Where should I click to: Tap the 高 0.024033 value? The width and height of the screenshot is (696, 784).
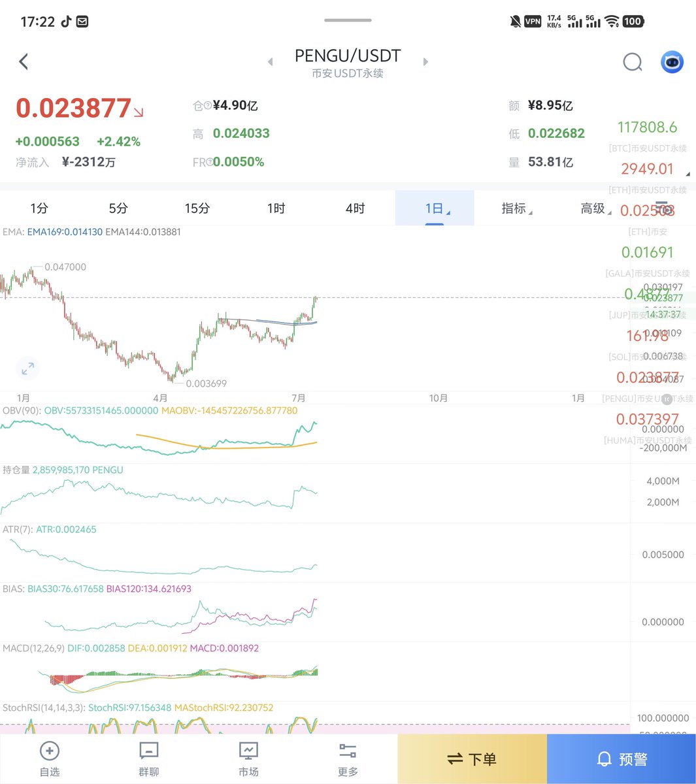[x=241, y=133]
